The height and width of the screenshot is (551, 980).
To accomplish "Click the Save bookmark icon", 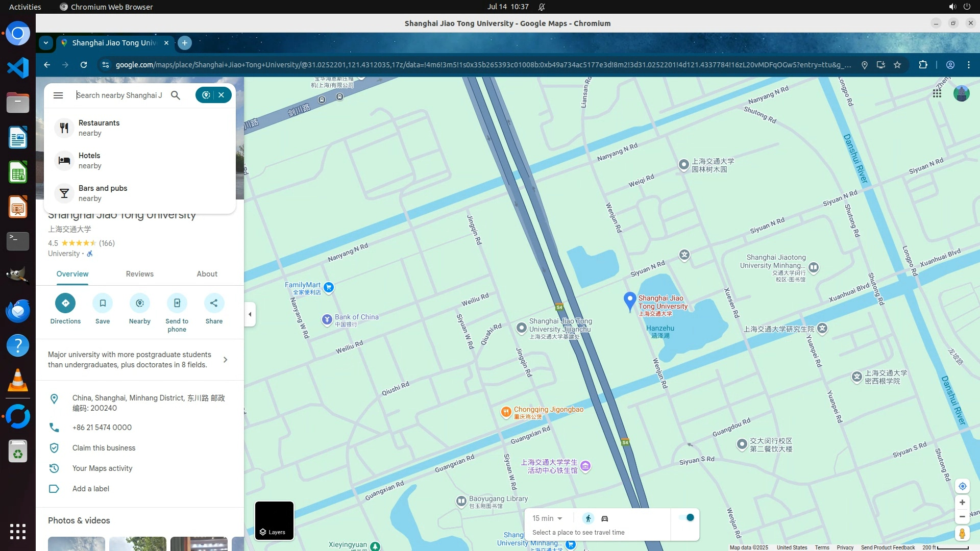I will point(103,303).
